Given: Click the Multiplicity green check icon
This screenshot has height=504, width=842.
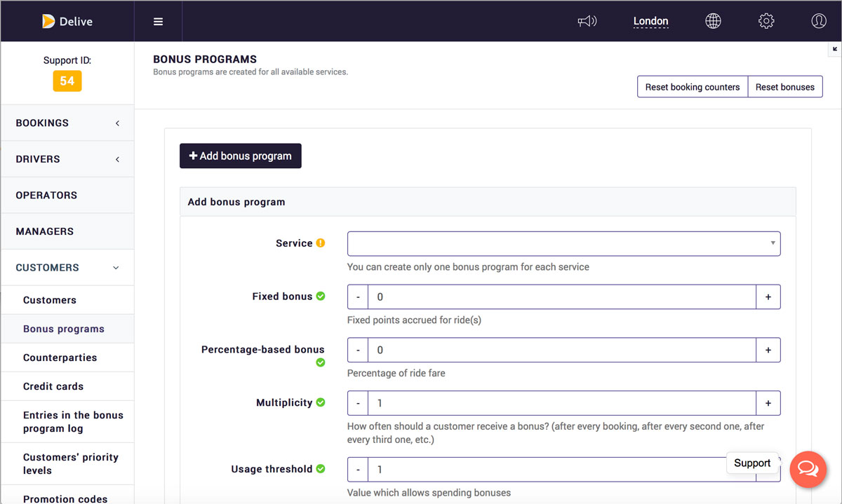Looking at the screenshot, I should click(x=321, y=403).
